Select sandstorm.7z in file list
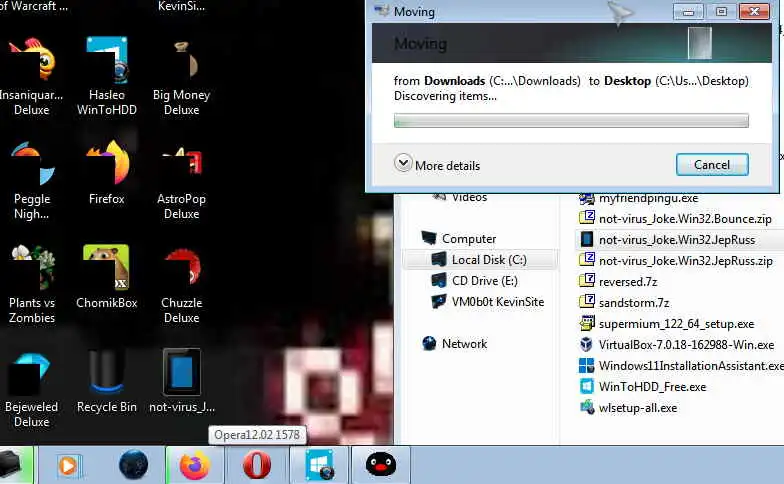Viewport: 784px width, 484px height. (624, 302)
